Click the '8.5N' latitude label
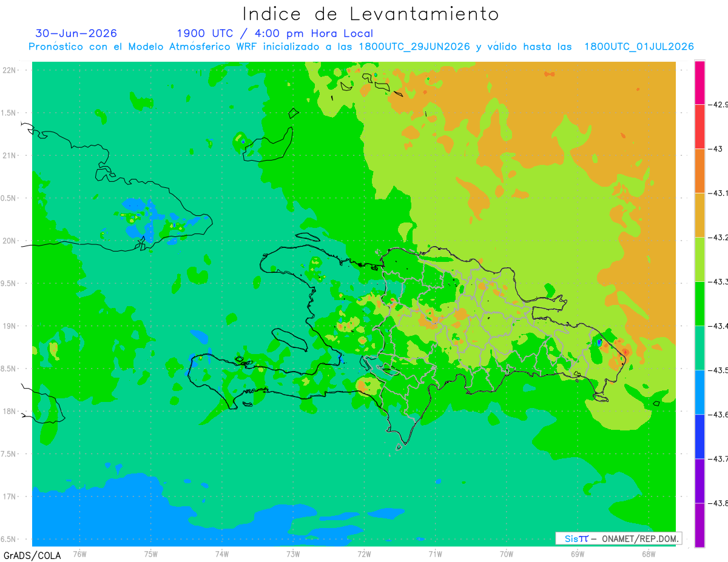Viewport: 728px width, 562px height. [9, 369]
